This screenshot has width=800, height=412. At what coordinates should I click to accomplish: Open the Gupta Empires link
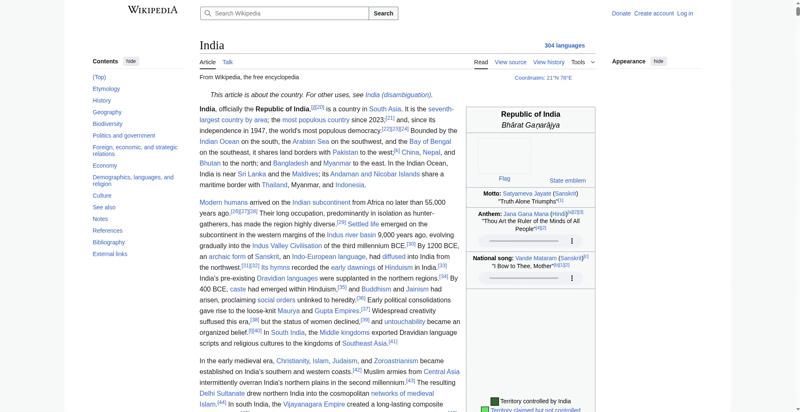click(337, 311)
